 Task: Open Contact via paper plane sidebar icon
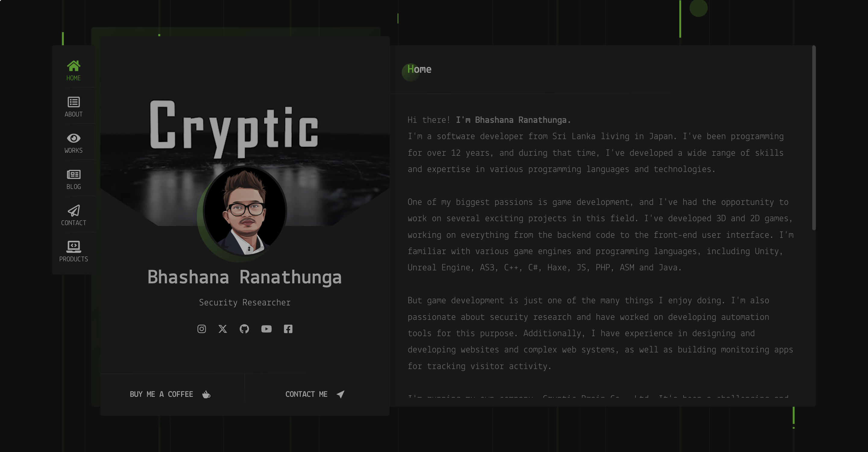pyautogui.click(x=74, y=211)
